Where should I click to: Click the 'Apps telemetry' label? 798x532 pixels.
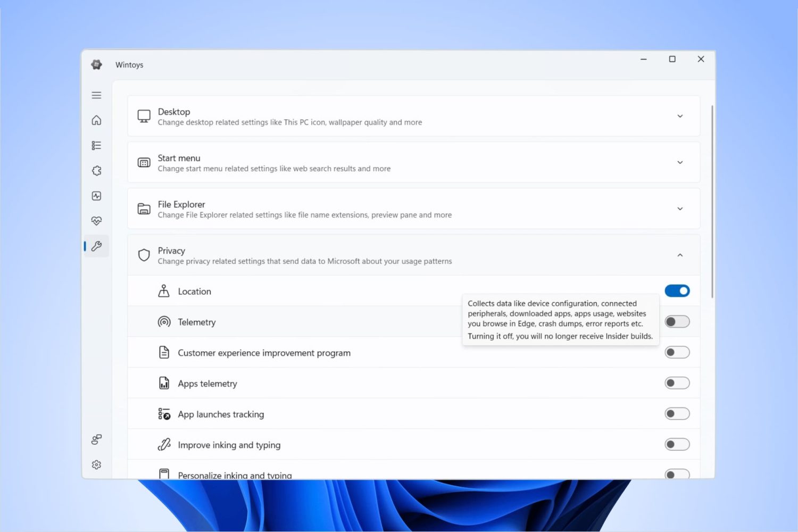point(207,384)
